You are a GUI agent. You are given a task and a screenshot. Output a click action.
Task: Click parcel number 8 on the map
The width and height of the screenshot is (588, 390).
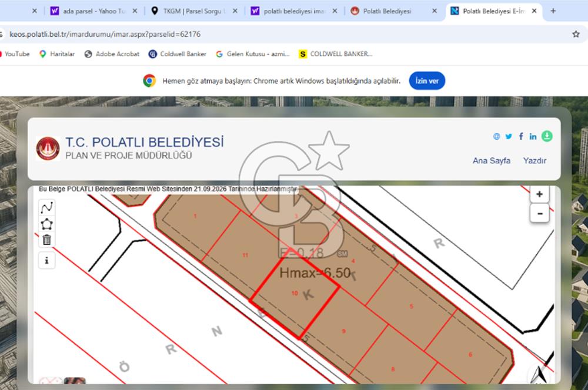[393, 369]
